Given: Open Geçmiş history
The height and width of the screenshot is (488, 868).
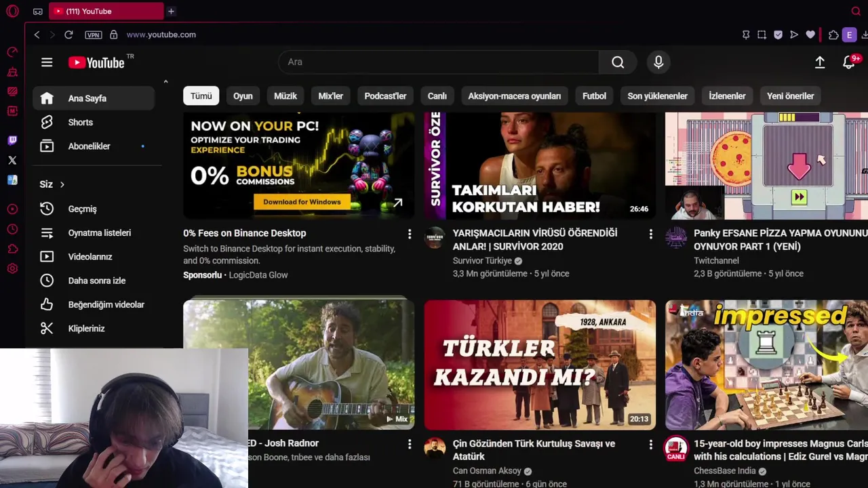Looking at the screenshot, I should coord(94,209).
